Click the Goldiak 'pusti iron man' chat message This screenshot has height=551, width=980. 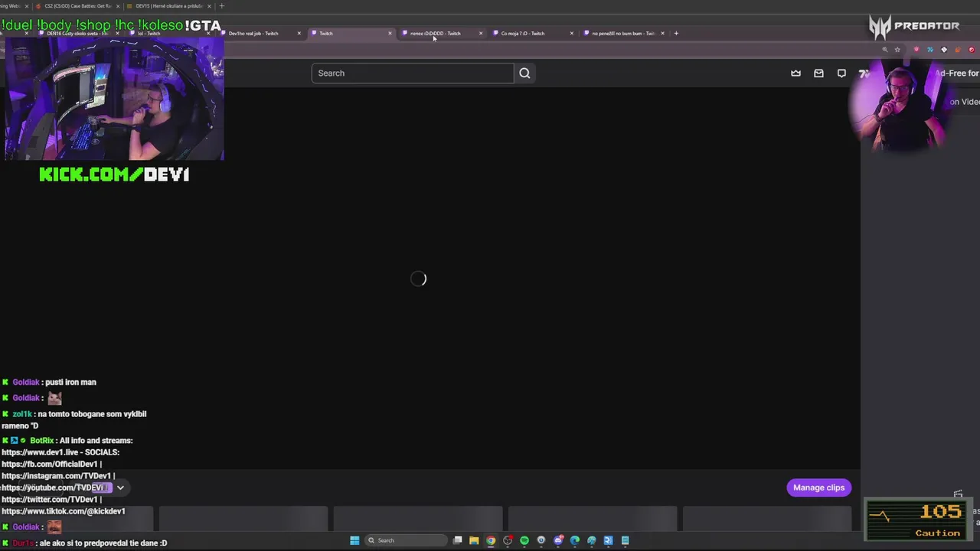[48, 382]
